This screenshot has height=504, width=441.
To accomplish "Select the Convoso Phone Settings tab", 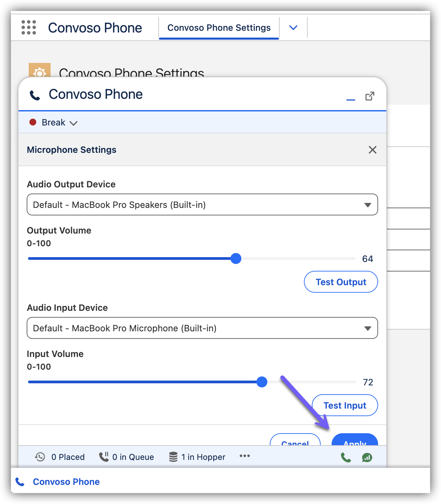I will 219,28.
